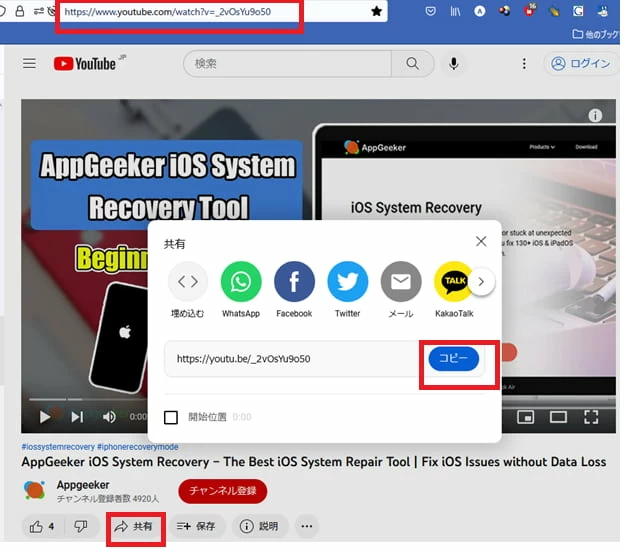
Task: Share video via Twitter
Action: pyautogui.click(x=347, y=290)
